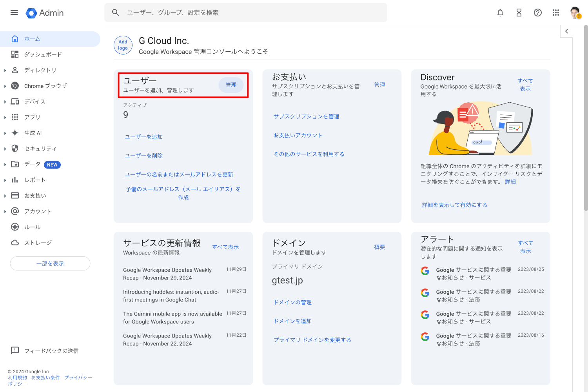The image size is (588, 392).
Task: Click the ルール icon
Action: point(15,227)
